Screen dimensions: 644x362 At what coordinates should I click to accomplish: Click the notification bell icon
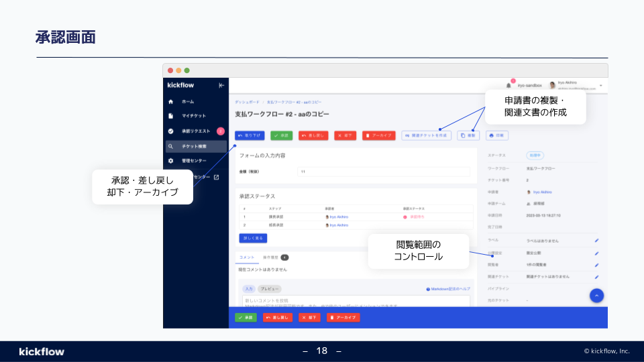(x=508, y=86)
